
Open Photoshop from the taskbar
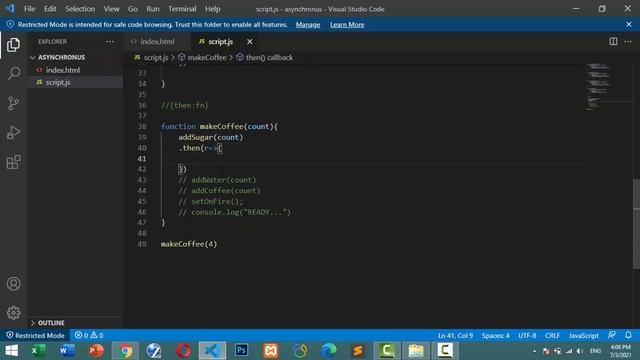coord(241,351)
